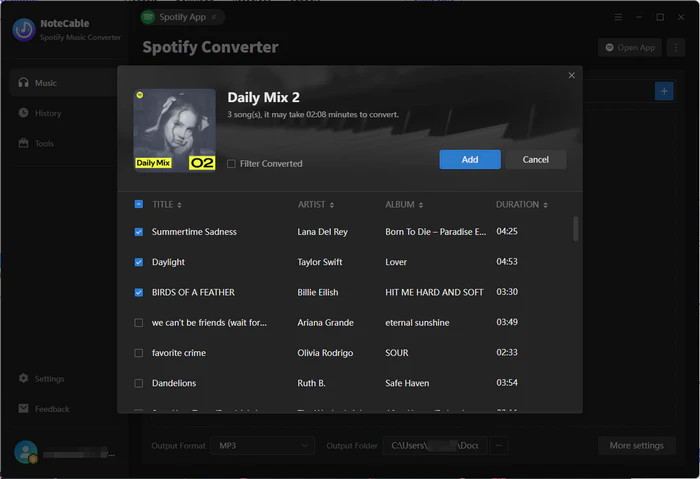The width and height of the screenshot is (700, 479).
Task: Click the gear Settings icon
Action: point(23,378)
